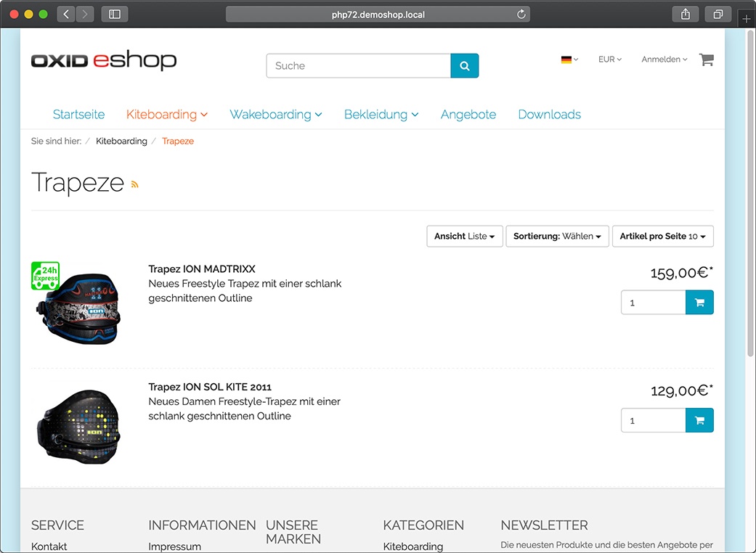Screen dimensions: 756x553
Task: Add Trapez ION MADTRIXX to cart
Action: 699,303
